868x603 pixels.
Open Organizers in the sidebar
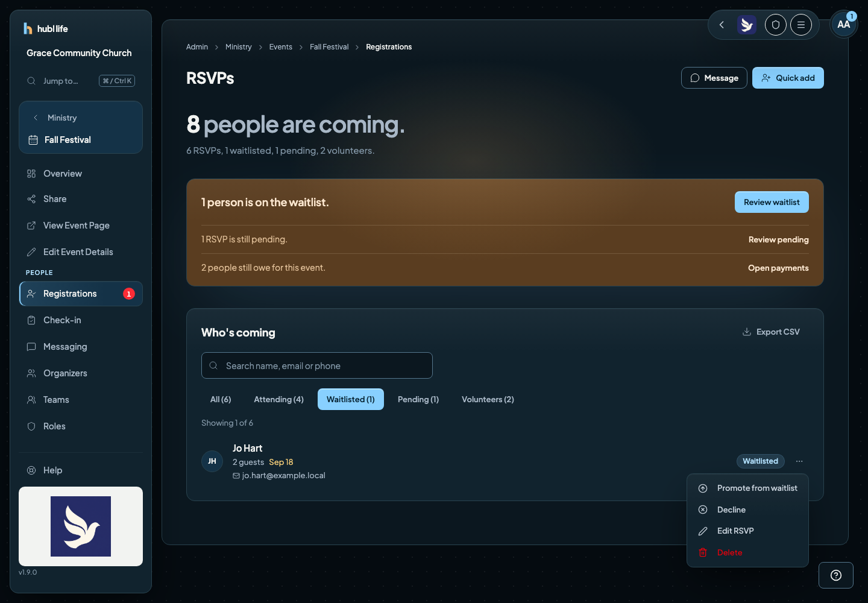[x=81, y=373]
